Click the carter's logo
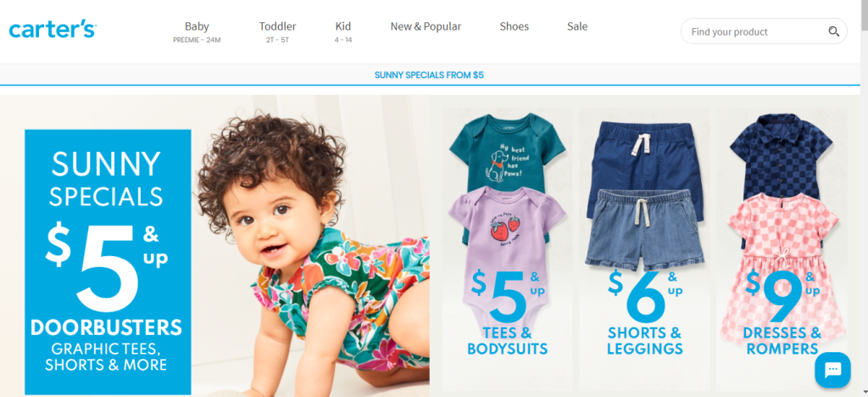The image size is (868, 397). 53,30
